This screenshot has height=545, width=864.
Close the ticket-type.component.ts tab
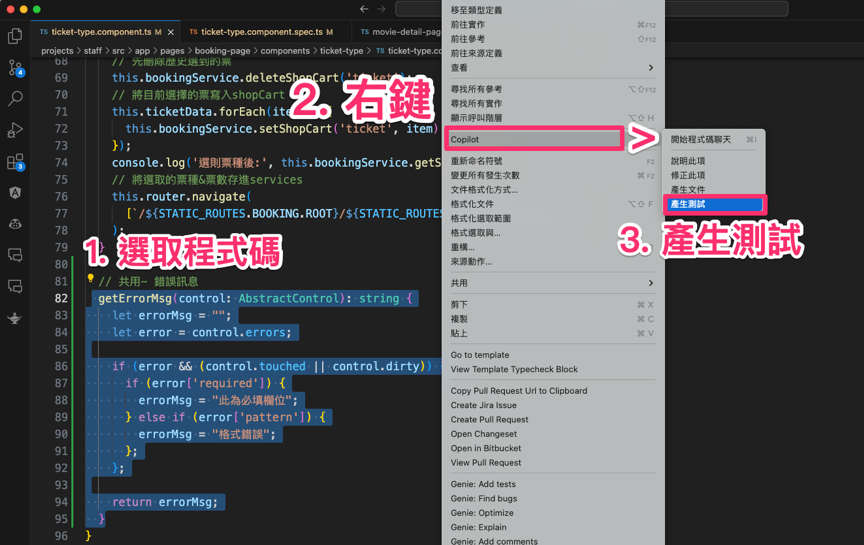click(x=171, y=32)
